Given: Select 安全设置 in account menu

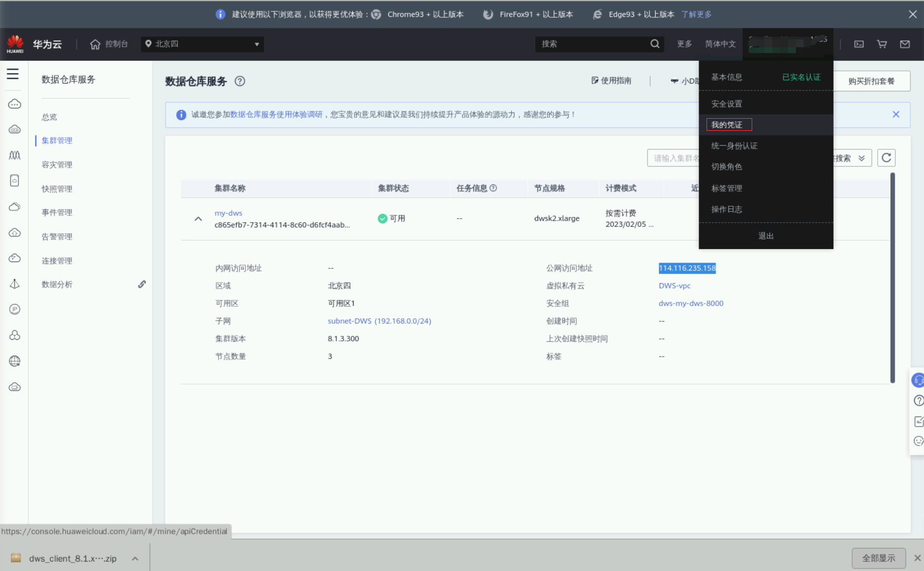Looking at the screenshot, I should point(726,104).
